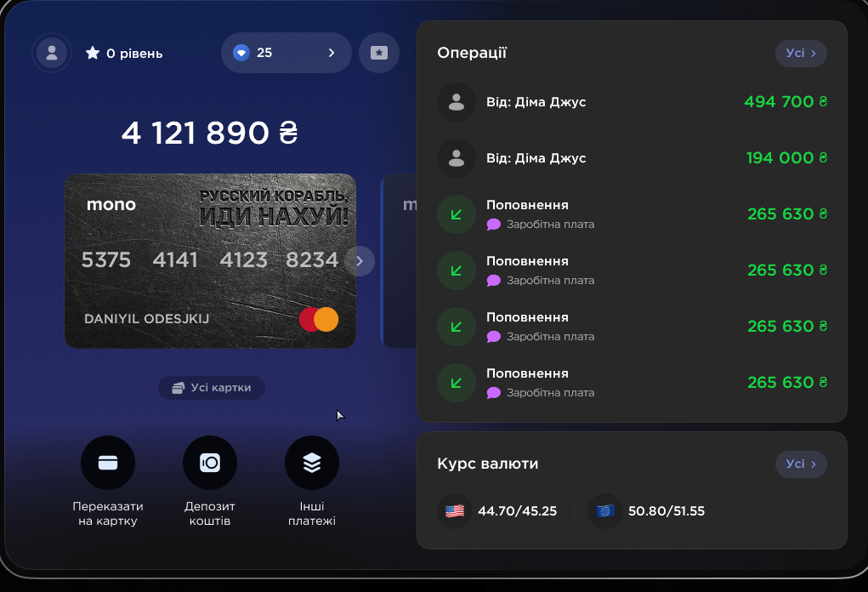868x592 pixels.
Task: Open the 25 diamonds bonus pill
Action: (286, 53)
